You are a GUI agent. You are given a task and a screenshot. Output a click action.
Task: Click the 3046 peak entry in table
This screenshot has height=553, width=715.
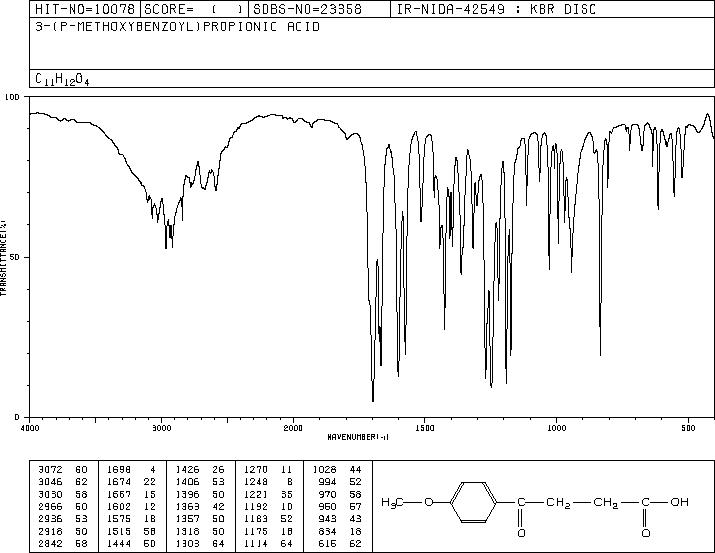pyautogui.click(x=63, y=481)
